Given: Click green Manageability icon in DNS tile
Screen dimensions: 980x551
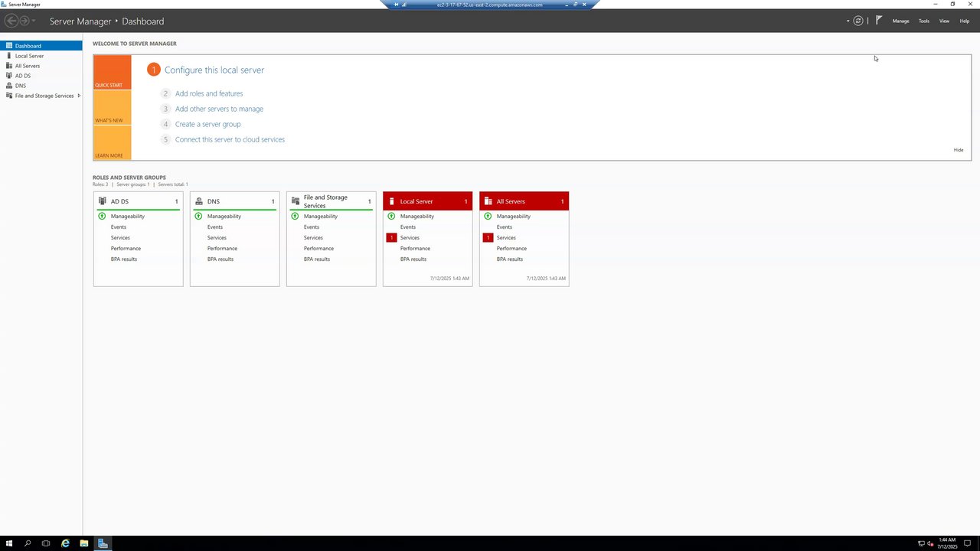Looking at the screenshot, I should pyautogui.click(x=199, y=217).
